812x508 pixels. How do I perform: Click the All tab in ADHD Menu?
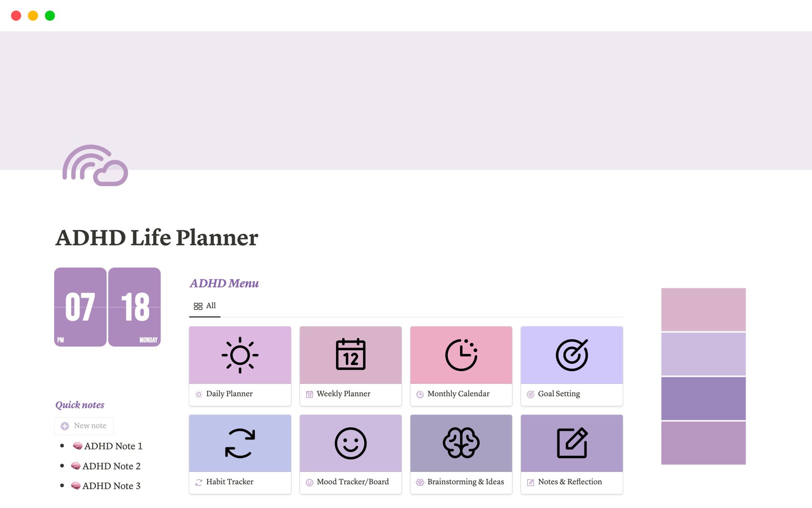point(205,305)
